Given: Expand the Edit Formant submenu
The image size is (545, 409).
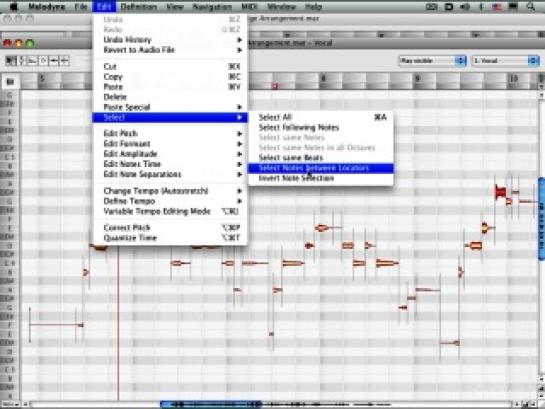Looking at the screenshot, I should pyautogui.click(x=170, y=144).
